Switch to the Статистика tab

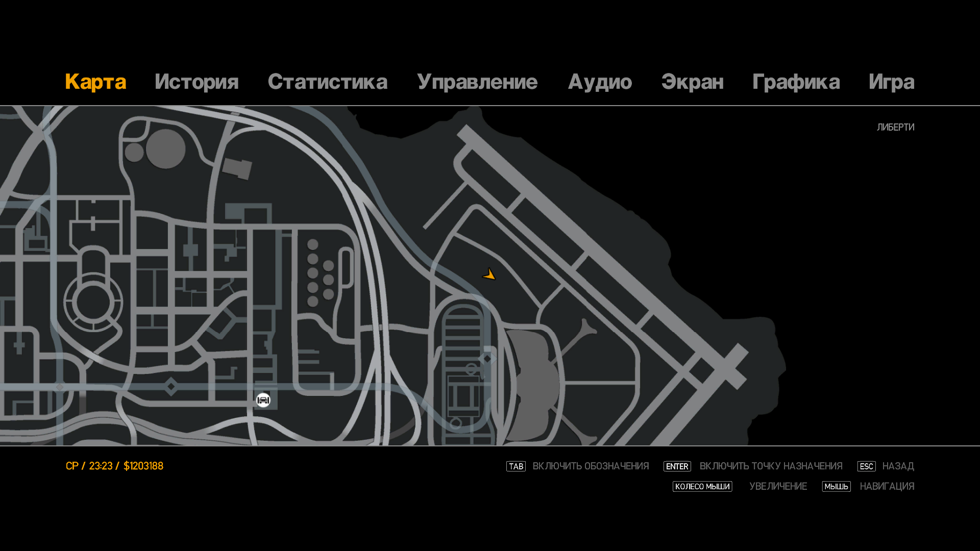coord(327,82)
